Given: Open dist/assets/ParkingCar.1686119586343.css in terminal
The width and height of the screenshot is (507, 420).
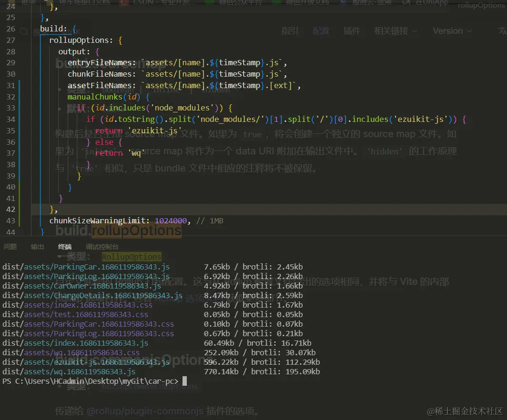Looking at the screenshot, I should 88,324.
